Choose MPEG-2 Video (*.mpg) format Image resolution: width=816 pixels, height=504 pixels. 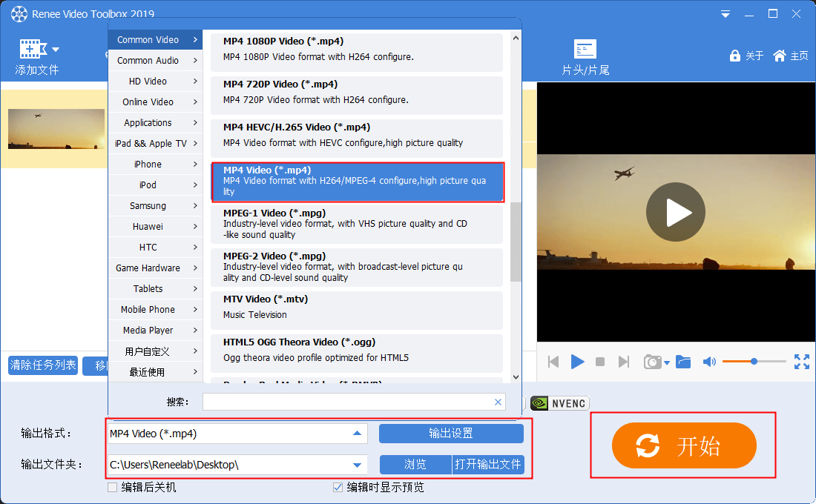tap(357, 268)
